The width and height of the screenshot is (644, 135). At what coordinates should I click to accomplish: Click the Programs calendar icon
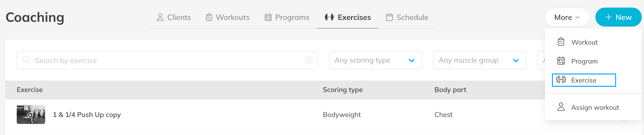pyautogui.click(x=268, y=17)
